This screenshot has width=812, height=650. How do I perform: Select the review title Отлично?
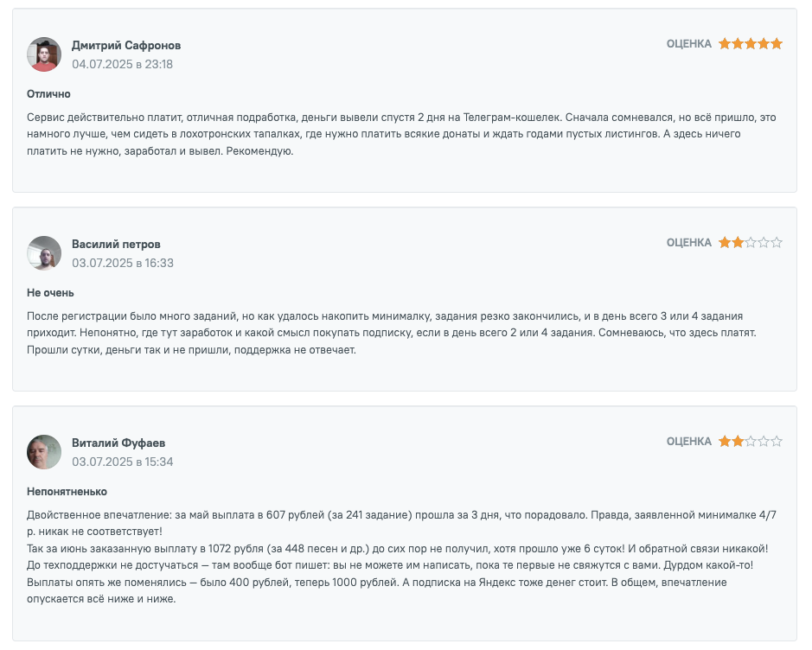pyautogui.click(x=48, y=93)
